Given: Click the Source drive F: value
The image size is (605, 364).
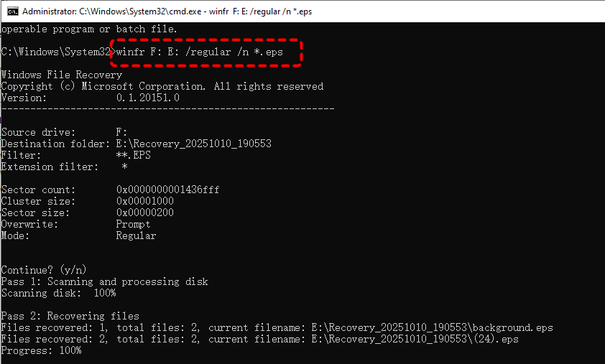Looking at the screenshot, I should click(121, 132).
